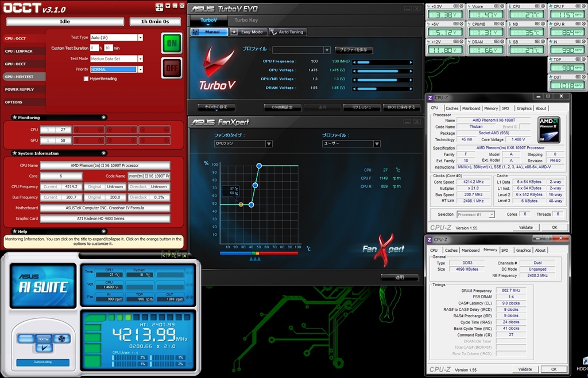Image resolution: width=588 pixels, height=378 pixels.
Task: Click right arrow of CPU Voltage slider
Action: [411, 71]
